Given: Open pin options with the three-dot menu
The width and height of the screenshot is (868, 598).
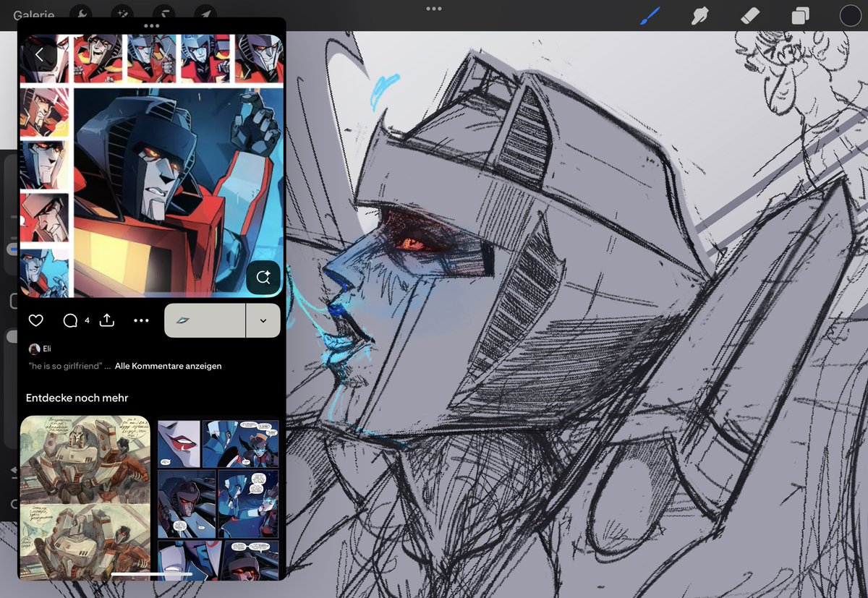Looking at the screenshot, I should click(x=140, y=320).
